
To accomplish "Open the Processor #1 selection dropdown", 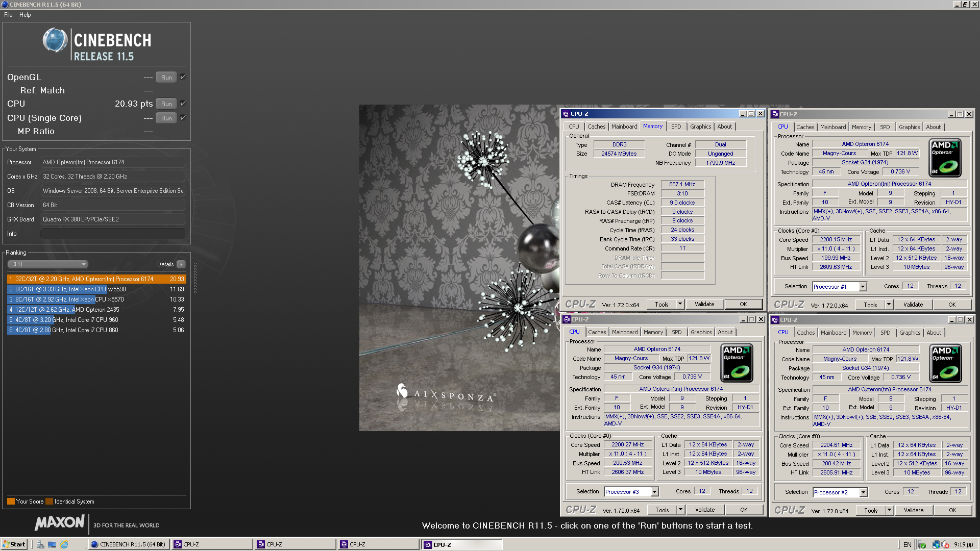I will click(863, 287).
